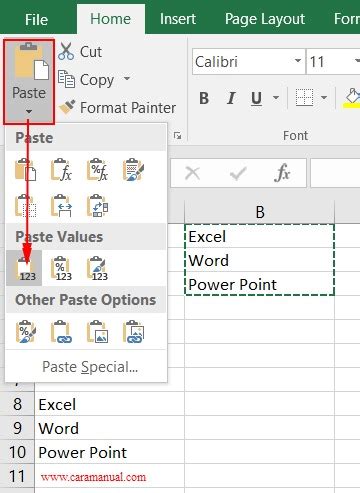Toggle Underline formatting
The height and width of the screenshot is (493, 360).
coord(256,98)
